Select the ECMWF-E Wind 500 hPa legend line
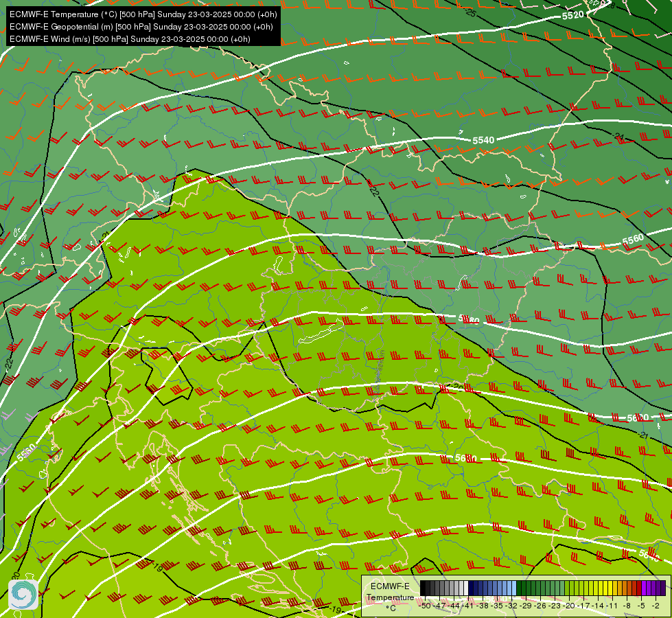 (x=130, y=39)
